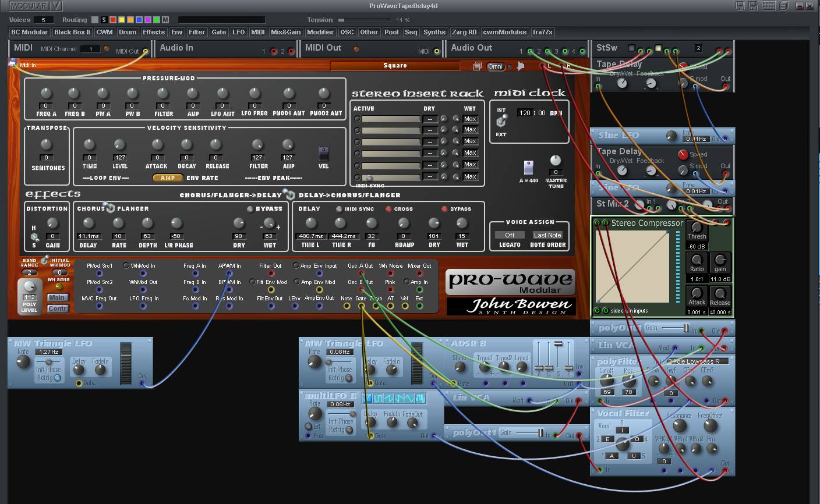This screenshot has height=504, width=820.
Task: Click the Delay FB knob
Action: click(x=370, y=223)
